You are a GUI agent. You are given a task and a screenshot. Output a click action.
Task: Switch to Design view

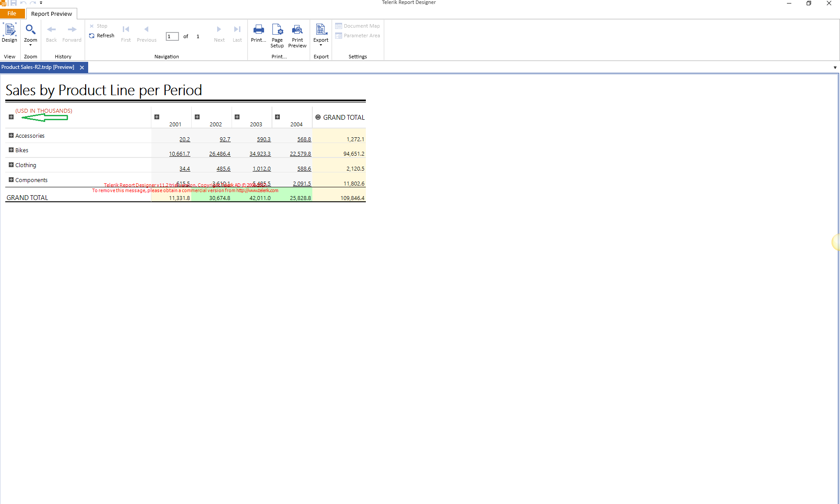point(10,33)
